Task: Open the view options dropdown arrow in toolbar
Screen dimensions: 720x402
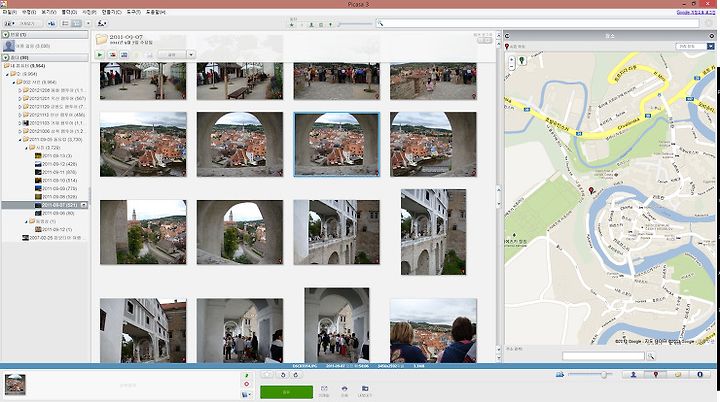Action: tap(88, 23)
